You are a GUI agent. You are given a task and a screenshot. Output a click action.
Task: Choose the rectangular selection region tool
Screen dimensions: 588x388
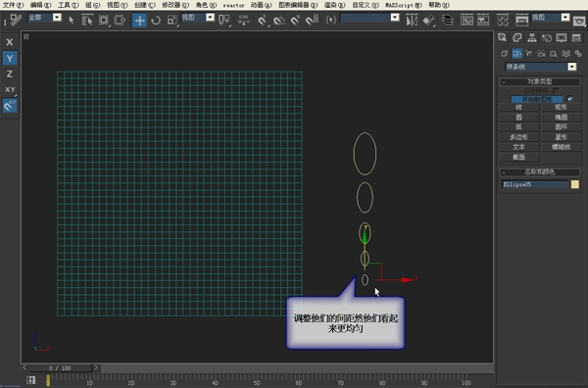point(104,20)
